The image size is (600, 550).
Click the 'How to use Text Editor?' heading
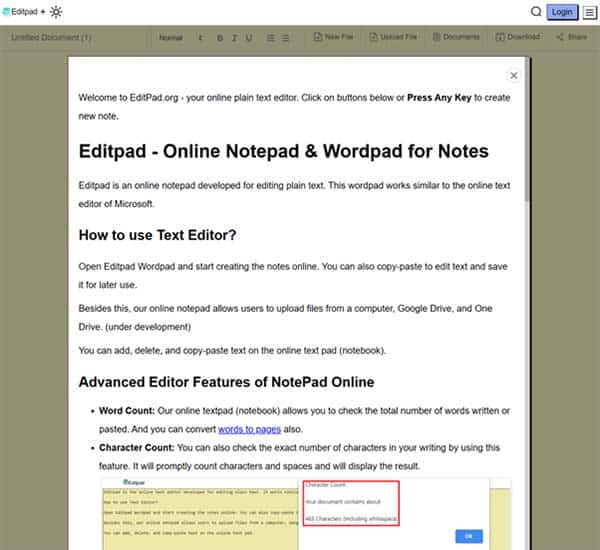pyautogui.click(x=157, y=235)
